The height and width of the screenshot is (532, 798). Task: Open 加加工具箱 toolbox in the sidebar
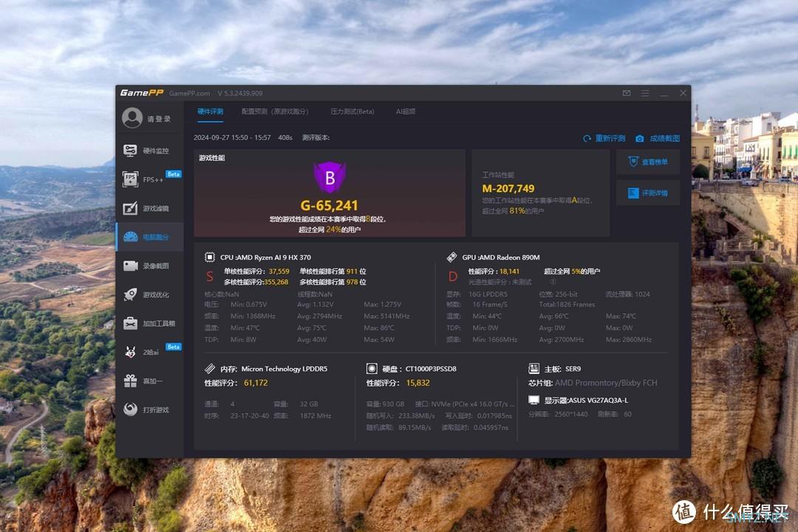coord(149,324)
